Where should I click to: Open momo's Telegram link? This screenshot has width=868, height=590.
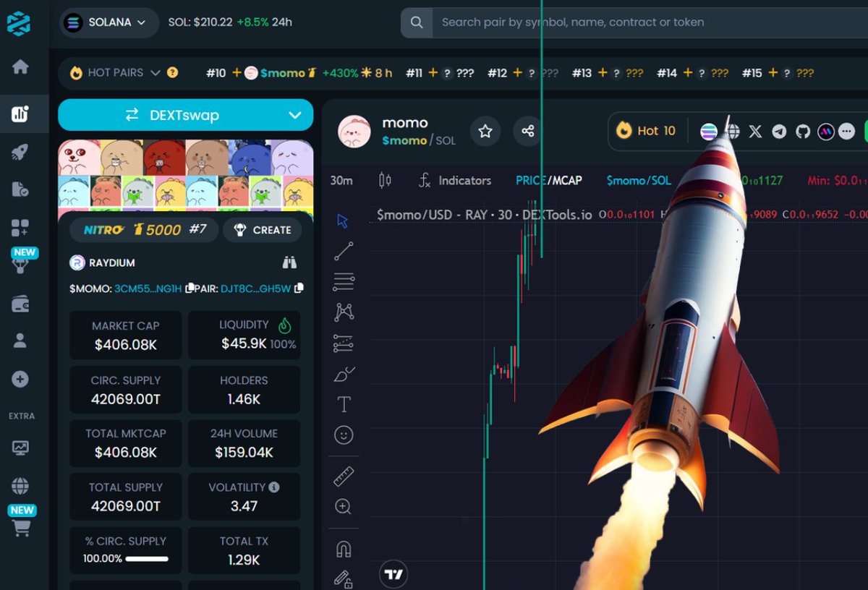(x=779, y=132)
